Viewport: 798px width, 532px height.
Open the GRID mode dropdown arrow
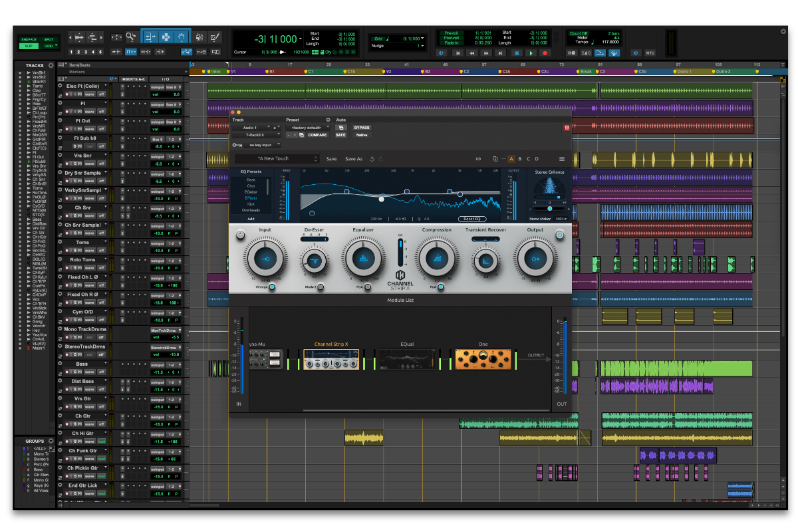click(x=57, y=46)
